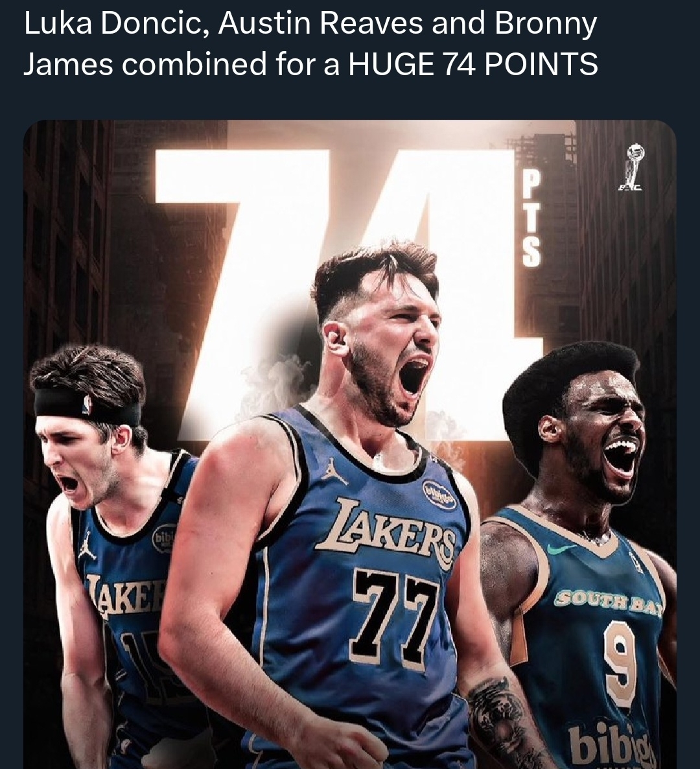Open the attached 74 PTS graphic image

(x=350, y=444)
